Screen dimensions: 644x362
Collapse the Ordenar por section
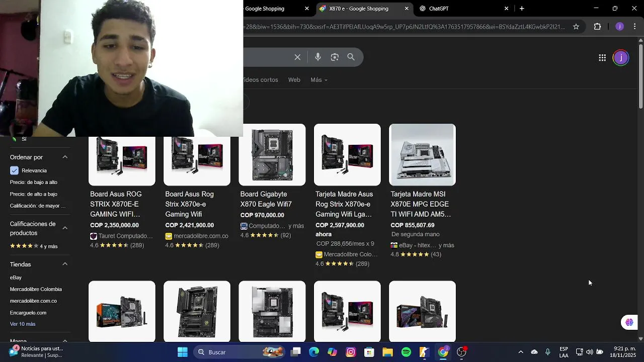pyautogui.click(x=65, y=157)
